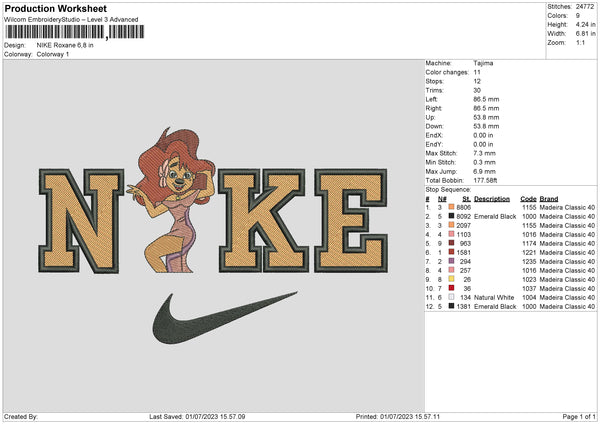
Task: Click the Min Stitch value 0.3 mm
Action: coord(484,162)
